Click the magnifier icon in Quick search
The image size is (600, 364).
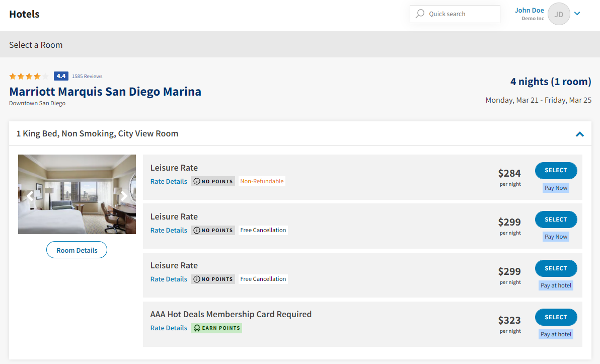tap(420, 14)
